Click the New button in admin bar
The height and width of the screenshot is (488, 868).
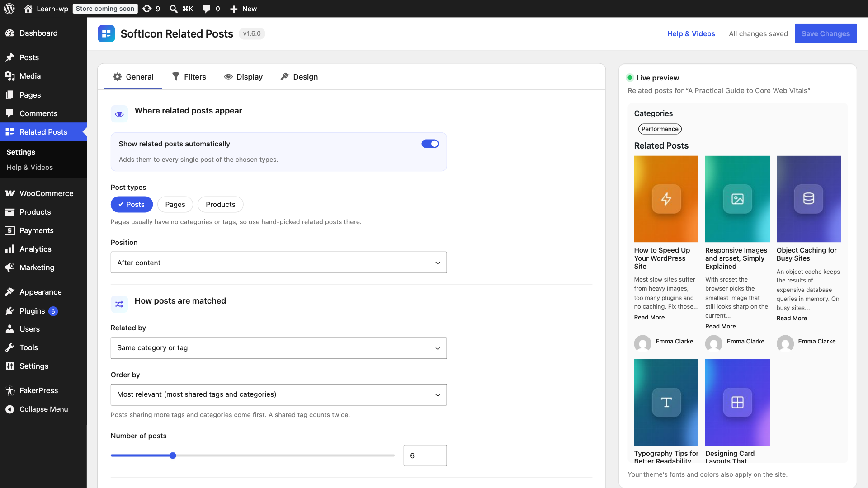(x=243, y=9)
